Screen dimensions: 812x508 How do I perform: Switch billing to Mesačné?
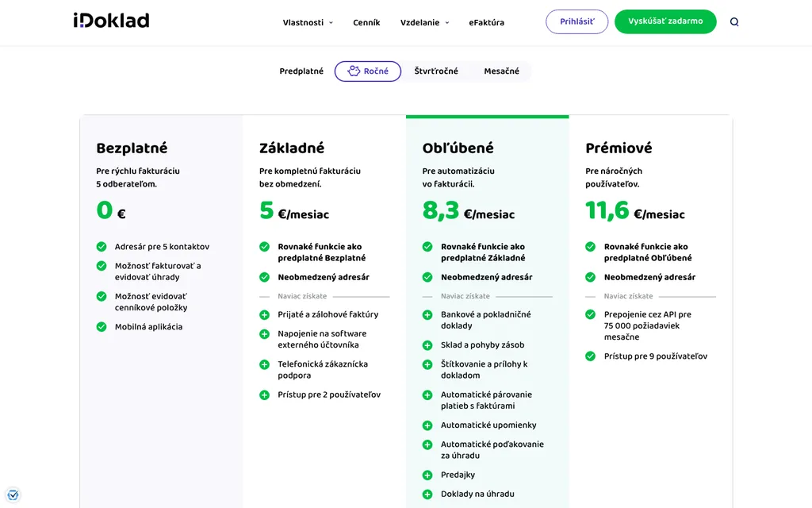pyautogui.click(x=501, y=71)
